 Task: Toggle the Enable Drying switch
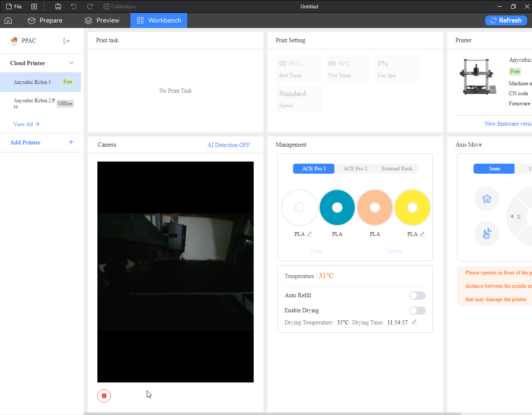pos(417,311)
